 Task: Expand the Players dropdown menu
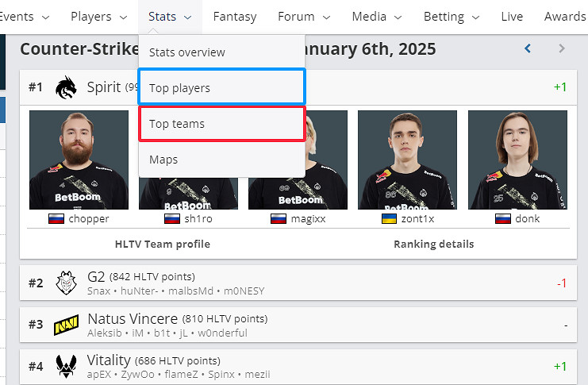(98, 16)
